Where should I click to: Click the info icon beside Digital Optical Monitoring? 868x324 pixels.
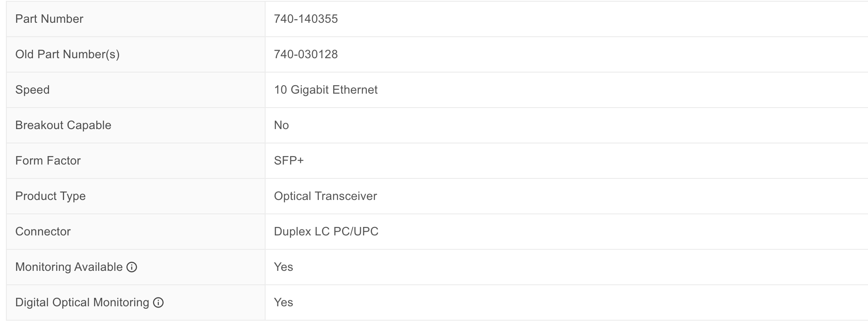tap(158, 302)
